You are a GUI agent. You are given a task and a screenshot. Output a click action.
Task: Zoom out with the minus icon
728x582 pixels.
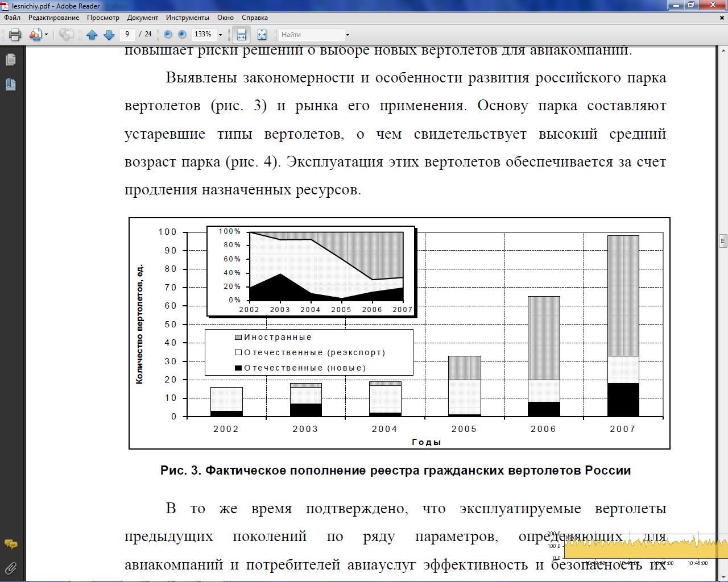[168, 34]
